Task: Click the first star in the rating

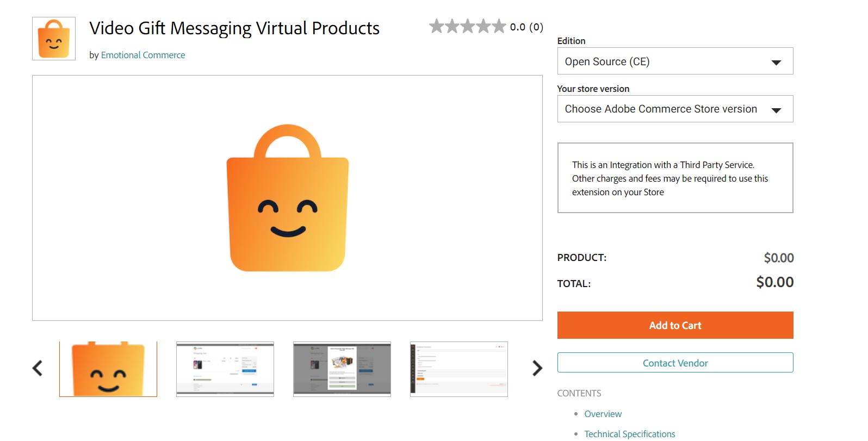Action: 437,26
